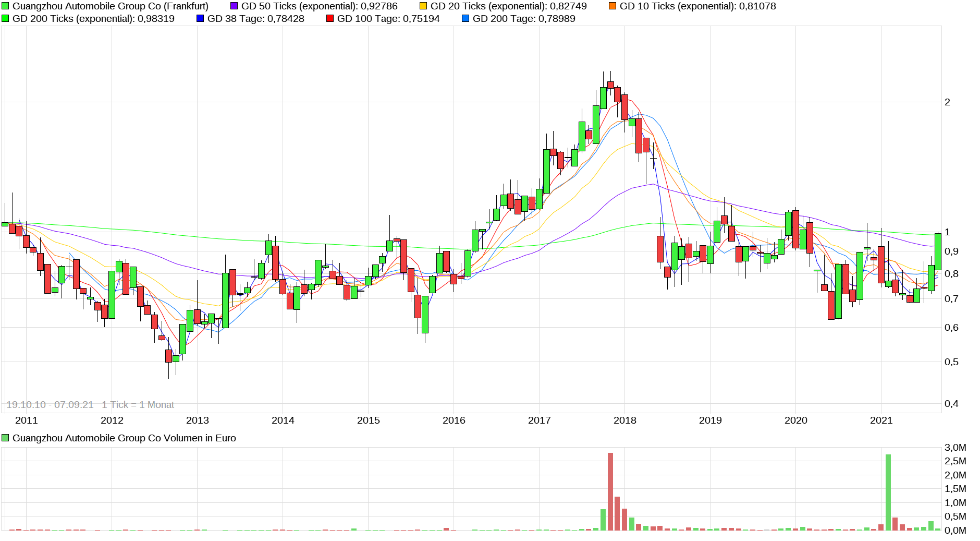Select the green GD 200 Ticks legend icon
This screenshot has width=980, height=541.
[6, 18]
